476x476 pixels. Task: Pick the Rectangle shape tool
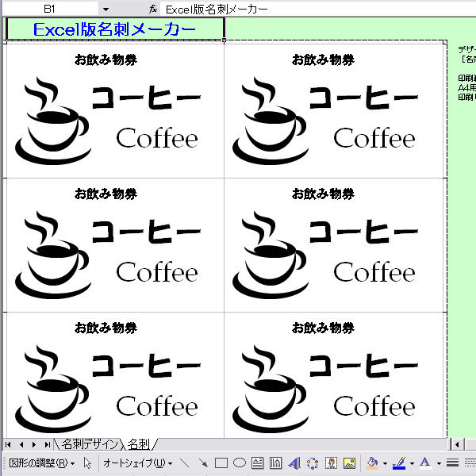pyautogui.click(x=221, y=463)
